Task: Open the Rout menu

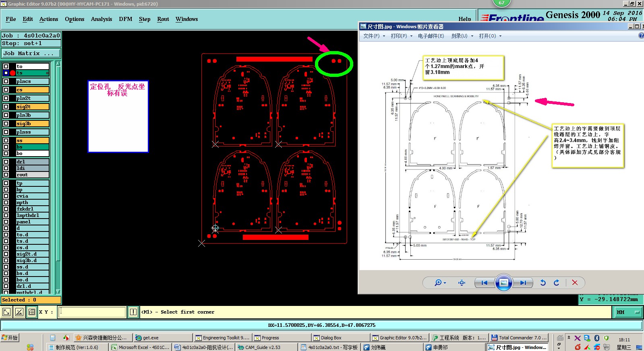Action: coord(163,19)
